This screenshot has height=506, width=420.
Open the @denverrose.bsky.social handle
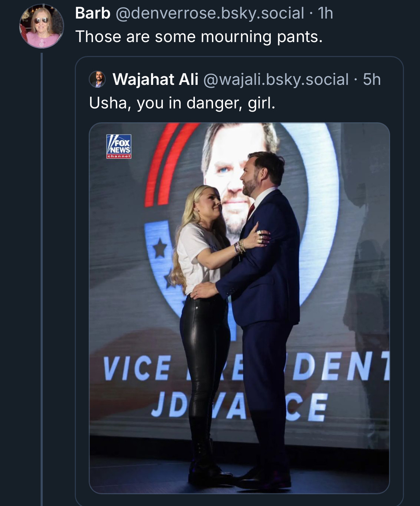210,14
